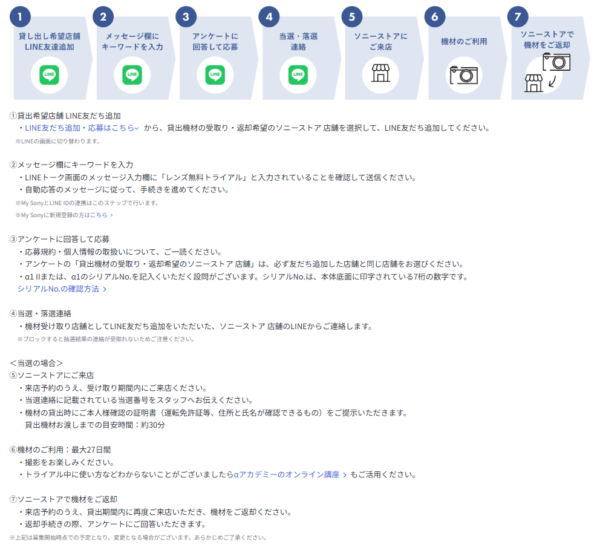Expand the chevron after 応募はこちら
Image resolution: width=600 pixels, height=556 pixels.
coord(136,129)
